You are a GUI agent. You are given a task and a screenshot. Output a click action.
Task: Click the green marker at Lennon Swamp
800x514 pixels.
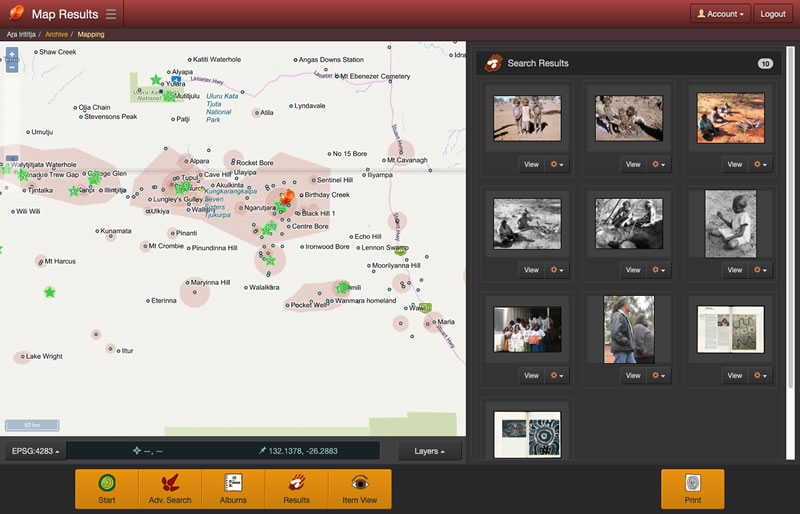(x=401, y=251)
